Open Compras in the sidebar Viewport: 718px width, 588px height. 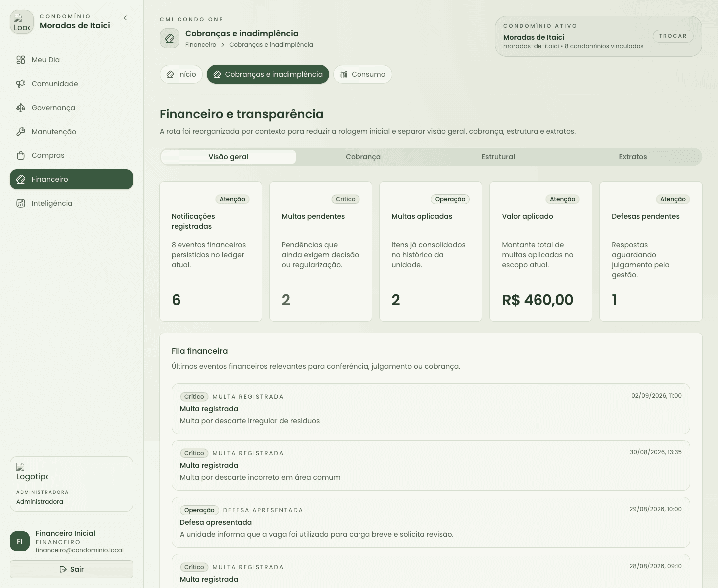[71, 155]
